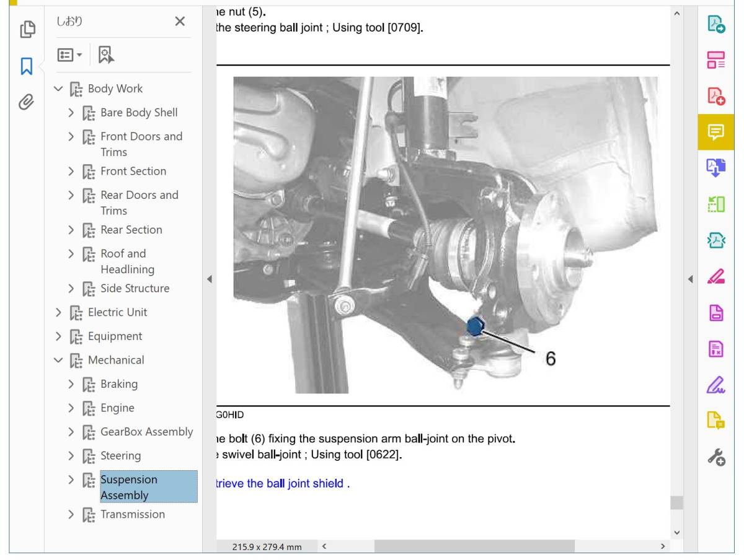Image resolution: width=744 pixels, height=560 pixels.
Task: Open the bookmark options list dropdown
Action: pyautogui.click(x=69, y=55)
